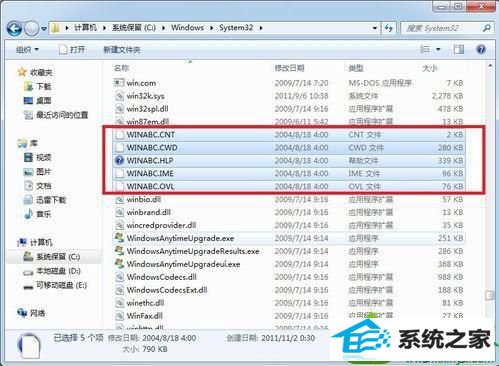This screenshot has height=366, width=499.
Task: Click the vertical scrollbar up arrow
Action: pos(490,66)
